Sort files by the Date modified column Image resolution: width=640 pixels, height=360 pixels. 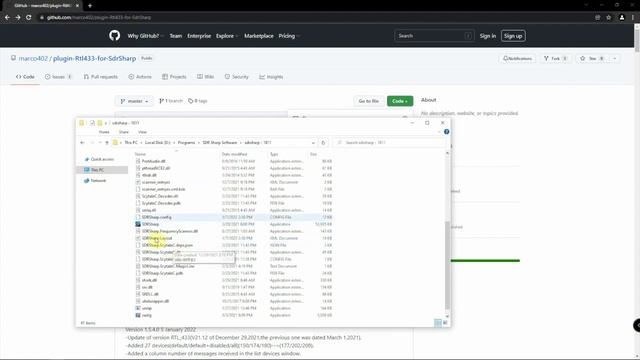(234, 154)
